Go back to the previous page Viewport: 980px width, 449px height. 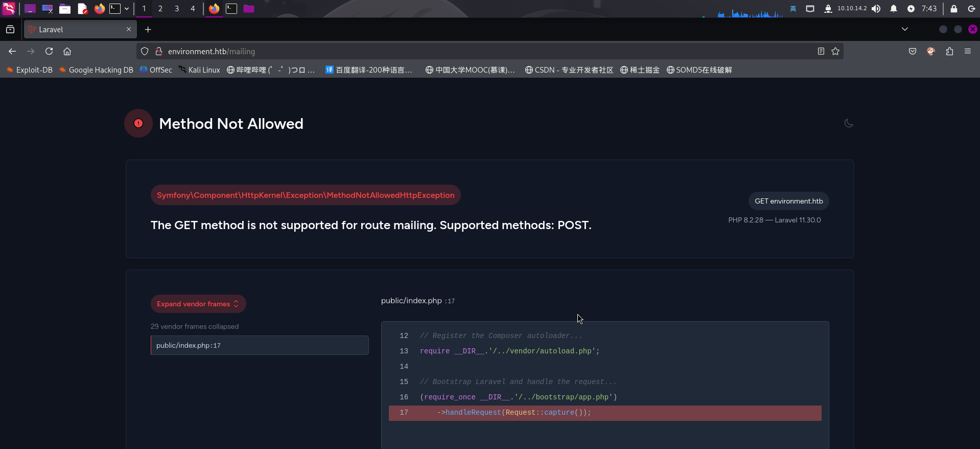12,51
